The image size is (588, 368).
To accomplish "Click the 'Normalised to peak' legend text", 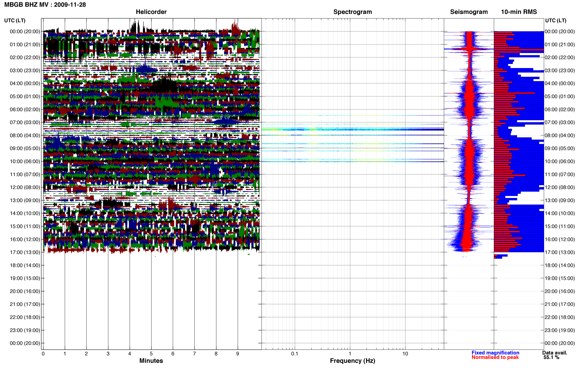I will click(x=495, y=357).
